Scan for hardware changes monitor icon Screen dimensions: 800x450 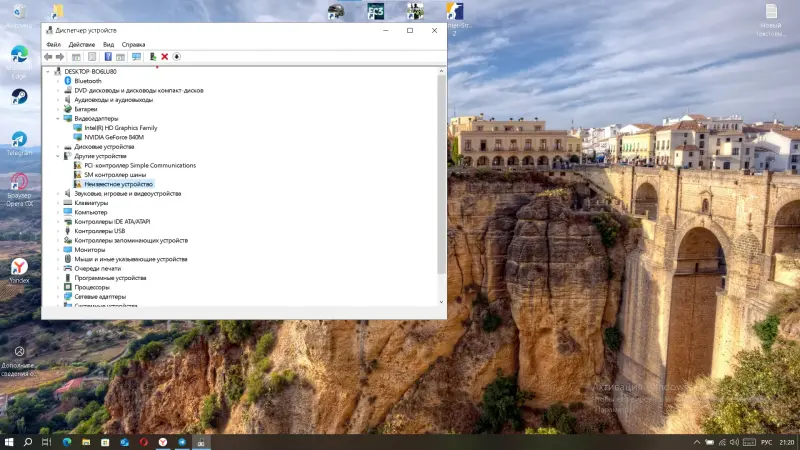coord(136,57)
